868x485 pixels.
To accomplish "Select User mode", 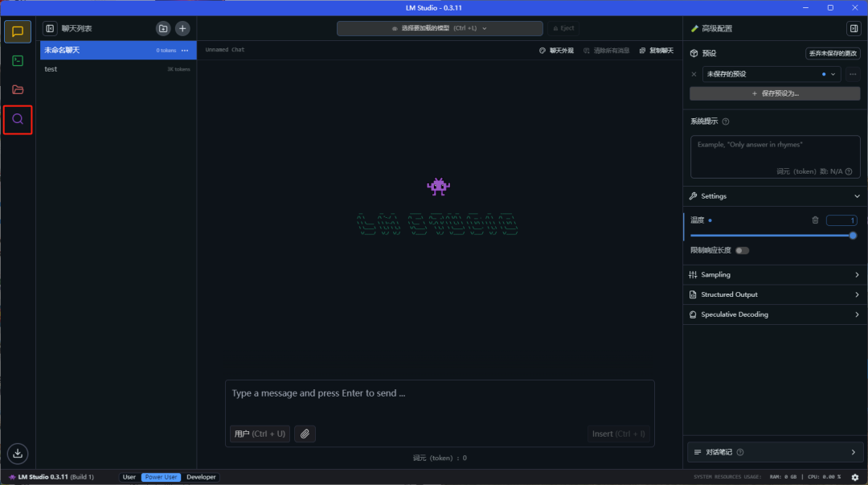I will pos(129,477).
